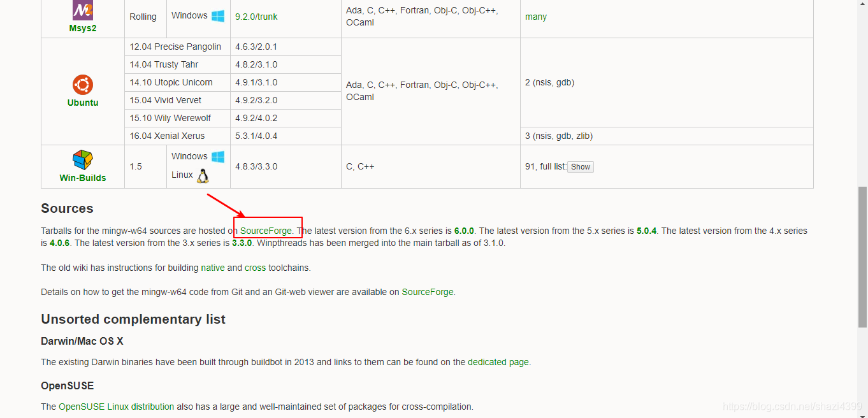Open the cross toolchains link
868x418 pixels.
[255, 268]
